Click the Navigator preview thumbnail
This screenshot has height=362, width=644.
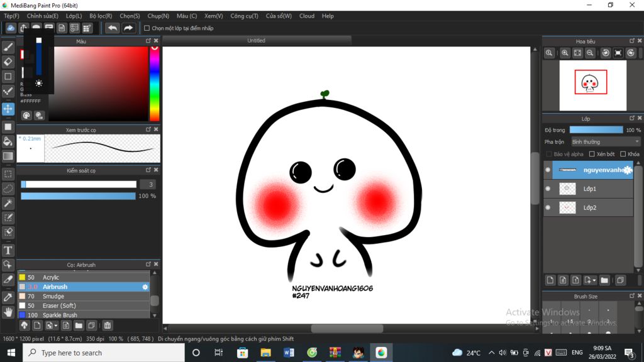[592, 85]
